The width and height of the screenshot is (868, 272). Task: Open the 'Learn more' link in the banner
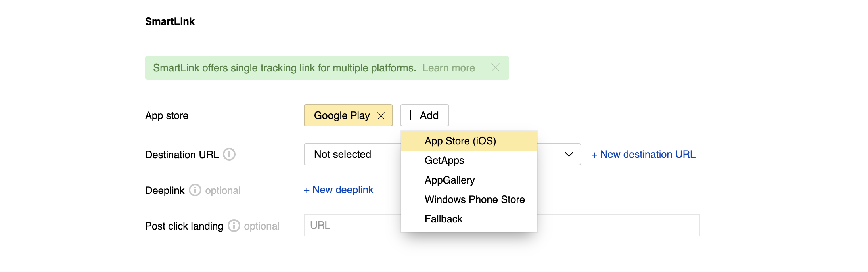tap(448, 68)
